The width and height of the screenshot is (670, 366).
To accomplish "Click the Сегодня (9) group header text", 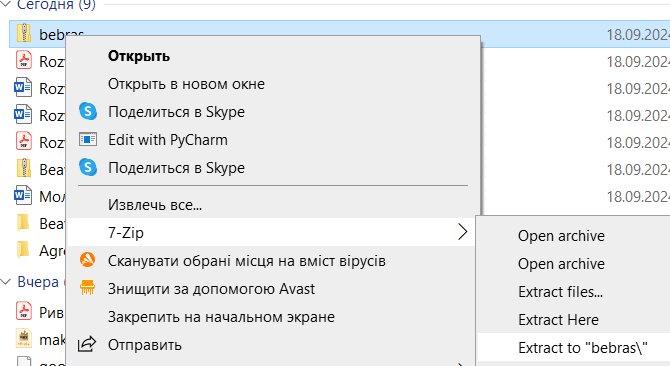I will pyautogui.click(x=56, y=5).
